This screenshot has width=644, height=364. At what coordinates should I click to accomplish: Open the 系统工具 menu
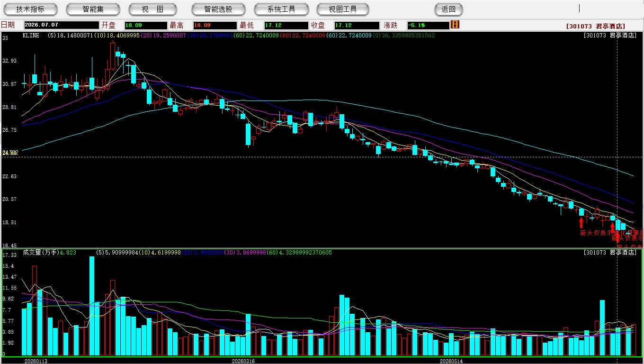[281, 9]
